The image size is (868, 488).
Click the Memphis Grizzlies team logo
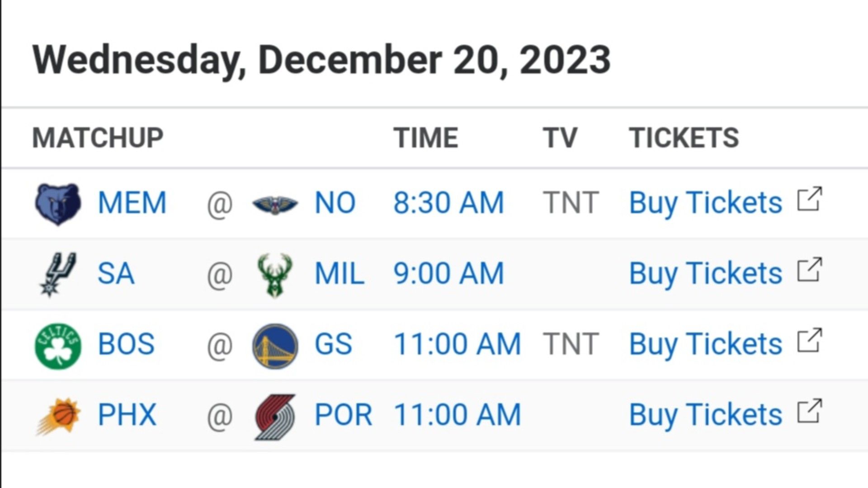(x=58, y=204)
